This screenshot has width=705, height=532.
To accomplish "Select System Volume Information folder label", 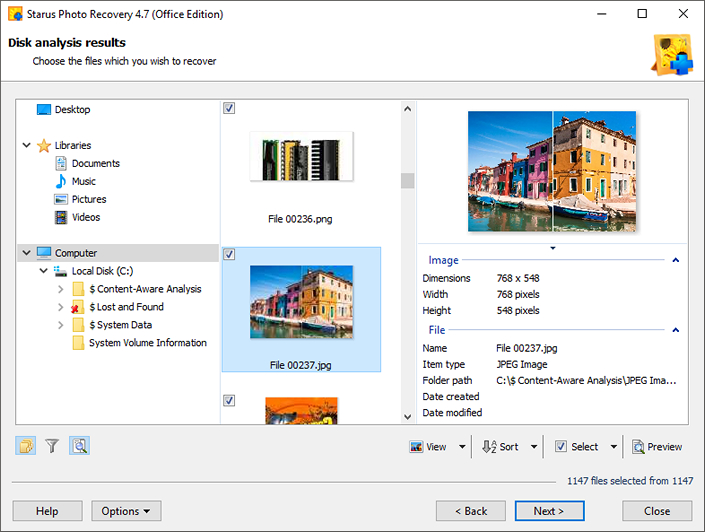I will click(148, 343).
